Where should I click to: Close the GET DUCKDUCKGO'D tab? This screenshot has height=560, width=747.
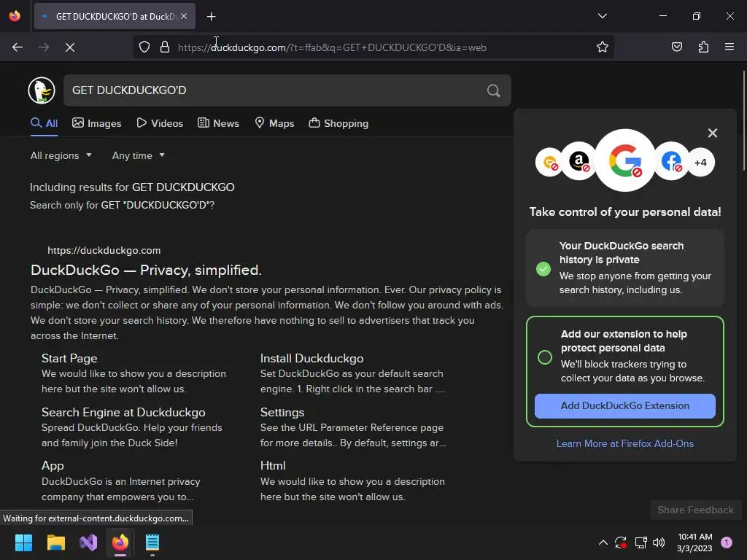tap(184, 16)
